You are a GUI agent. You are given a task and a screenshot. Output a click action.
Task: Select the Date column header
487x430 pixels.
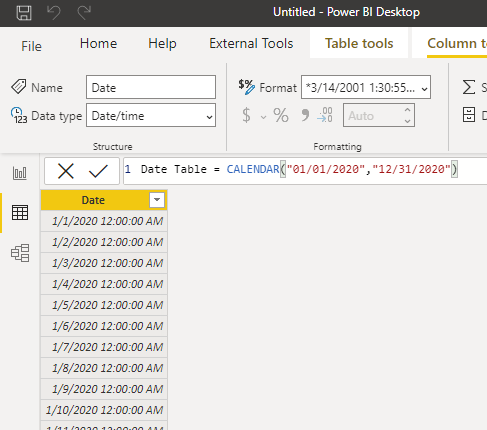tap(93, 200)
